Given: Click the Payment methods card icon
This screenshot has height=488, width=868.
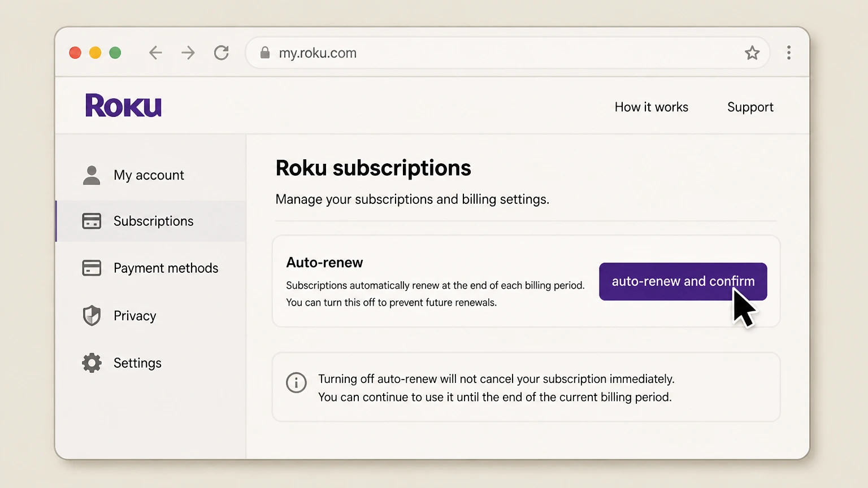Looking at the screenshot, I should tap(92, 268).
